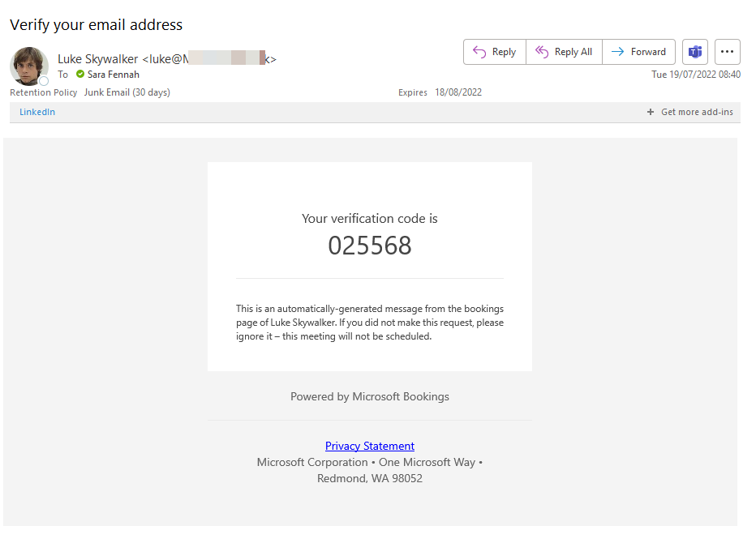The width and height of the screenshot is (756, 543).
Task: Click the Expires date 18/08/2022
Action: pos(458,92)
